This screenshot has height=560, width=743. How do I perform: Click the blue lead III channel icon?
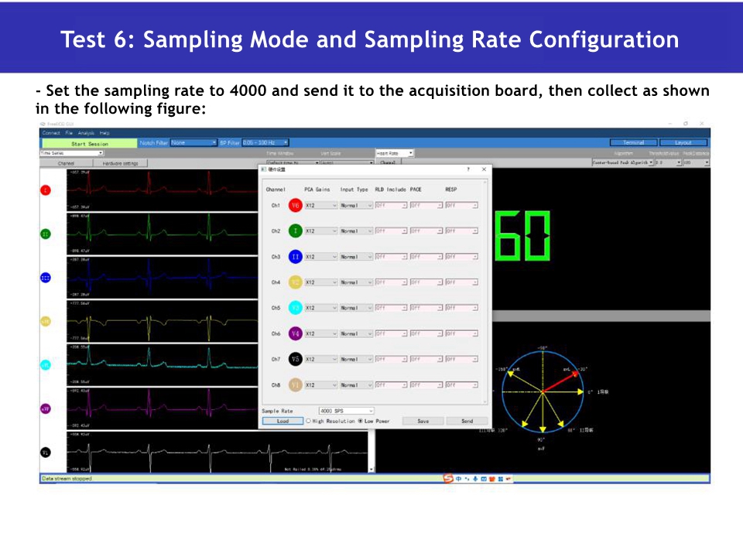tap(45, 278)
